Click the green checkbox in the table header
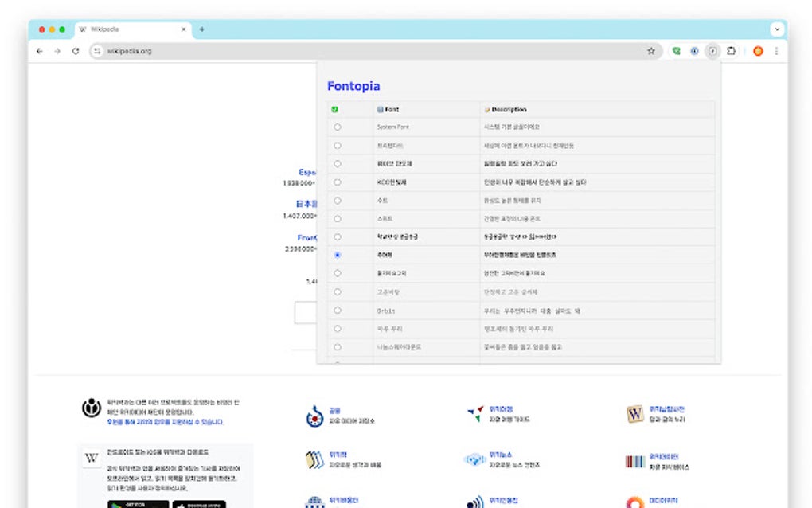This screenshot has height=508, width=812. 335,109
